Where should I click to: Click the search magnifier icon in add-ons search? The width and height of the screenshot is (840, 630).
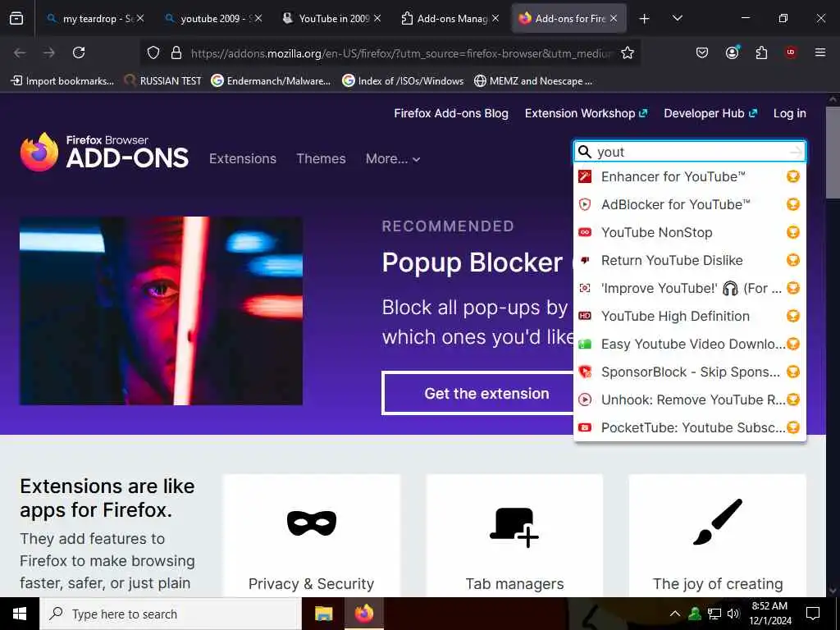[x=585, y=152]
